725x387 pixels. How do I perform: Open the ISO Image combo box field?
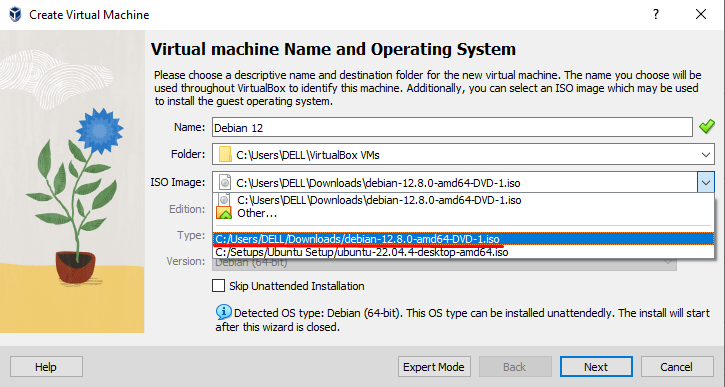[x=463, y=183]
